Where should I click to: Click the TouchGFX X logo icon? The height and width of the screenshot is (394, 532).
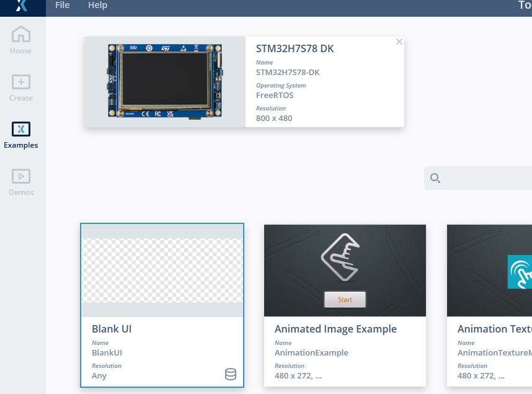[22, 6]
